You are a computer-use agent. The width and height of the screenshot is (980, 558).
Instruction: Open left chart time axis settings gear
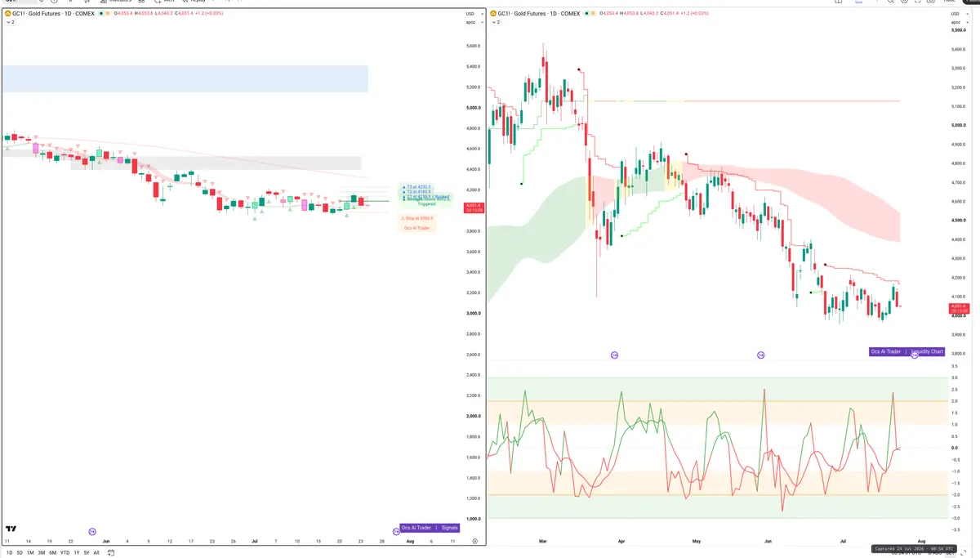[474, 541]
